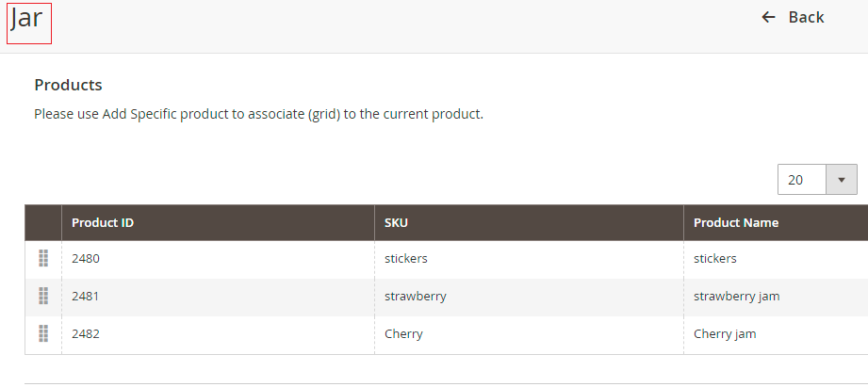Image resolution: width=868 pixels, height=387 pixels.
Task: Click drag handle icon for product 2482
Action: pyautogui.click(x=43, y=333)
